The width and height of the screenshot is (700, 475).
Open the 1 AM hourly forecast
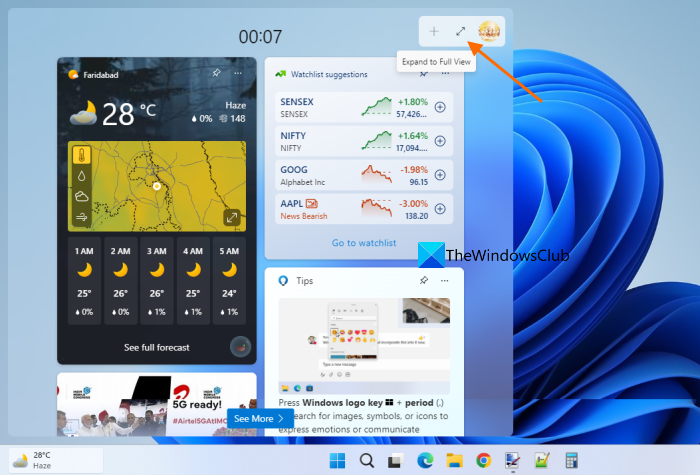(84, 281)
